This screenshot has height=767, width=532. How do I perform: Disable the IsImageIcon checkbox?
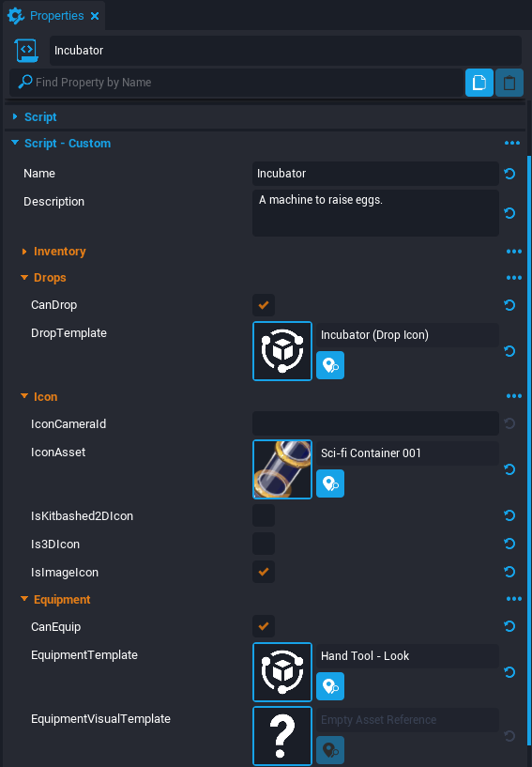tap(264, 572)
